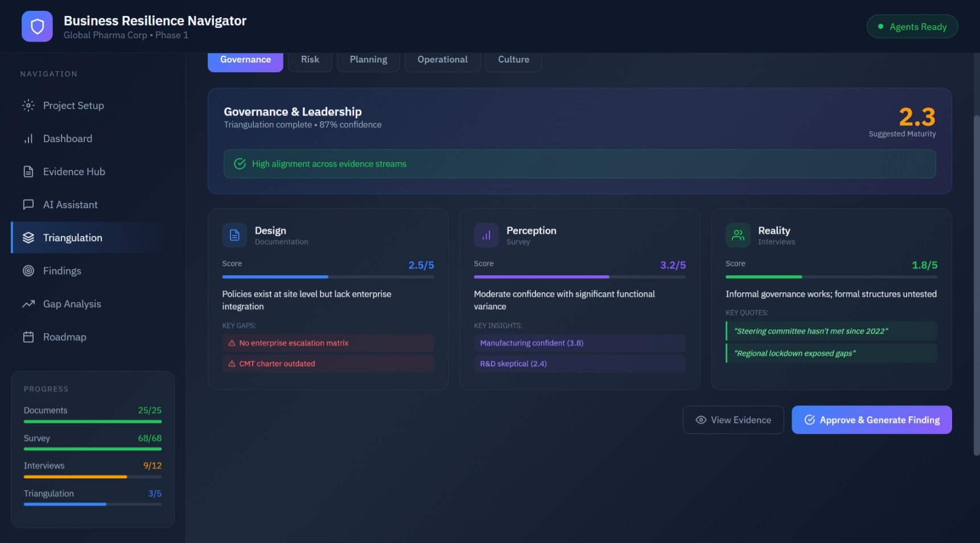Click the Roadmap calendar icon

pyautogui.click(x=28, y=337)
